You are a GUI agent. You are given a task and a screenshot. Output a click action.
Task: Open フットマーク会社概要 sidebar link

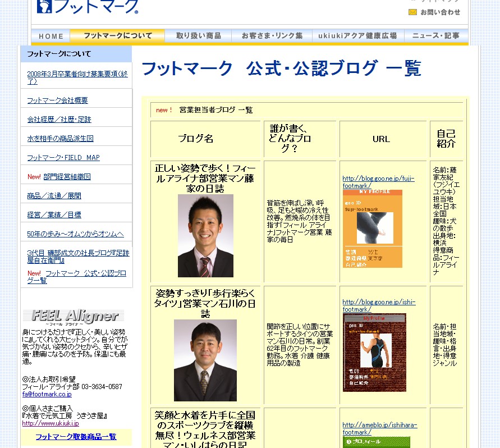pos(57,100)
